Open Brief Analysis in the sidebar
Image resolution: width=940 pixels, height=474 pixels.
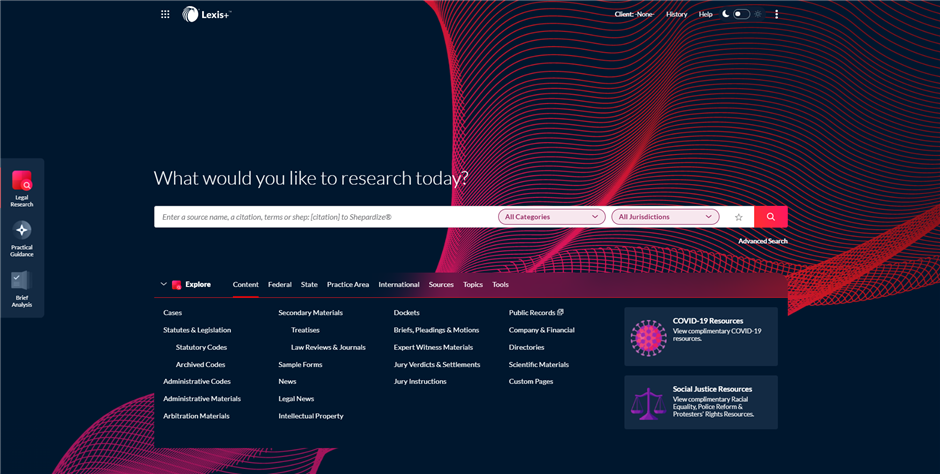click(22, 289)
